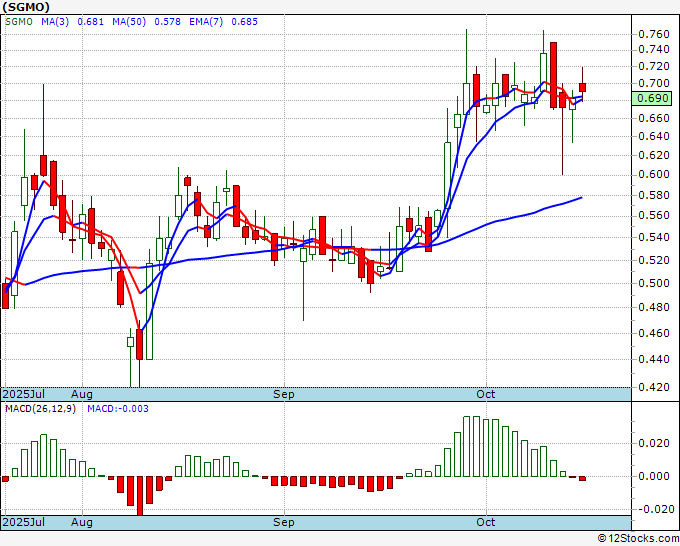This screenshot has height=546, width=680.
Task: Click the 0.640 price axis label
Action: (x=654, y=136)
